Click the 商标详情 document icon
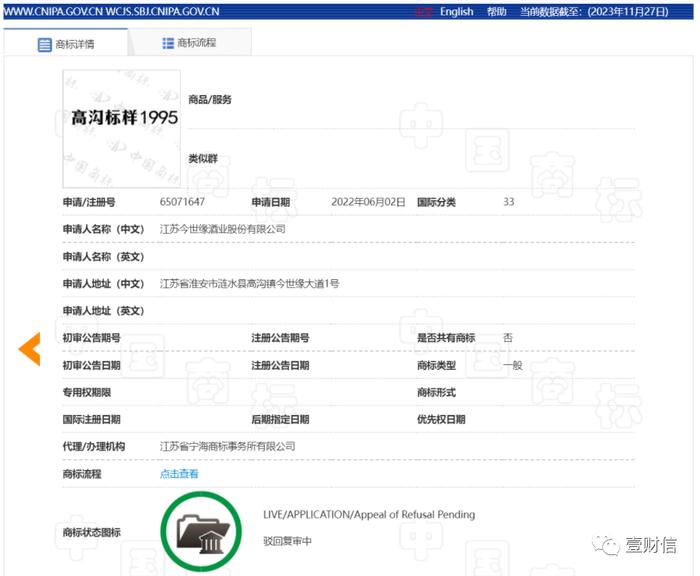The width and height of the screenshot is (700, 576). point(44,45)
